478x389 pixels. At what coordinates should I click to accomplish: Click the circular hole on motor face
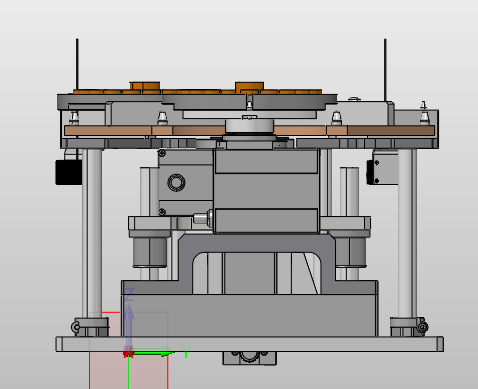176,183
